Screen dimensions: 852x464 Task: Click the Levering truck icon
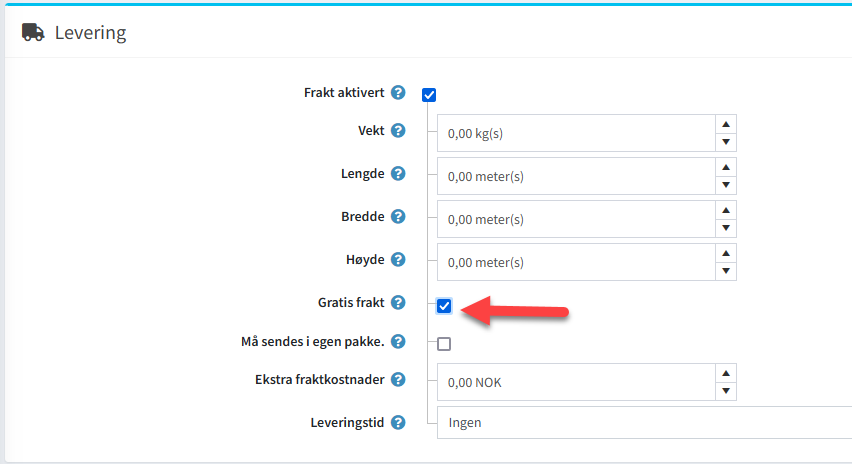33,33
